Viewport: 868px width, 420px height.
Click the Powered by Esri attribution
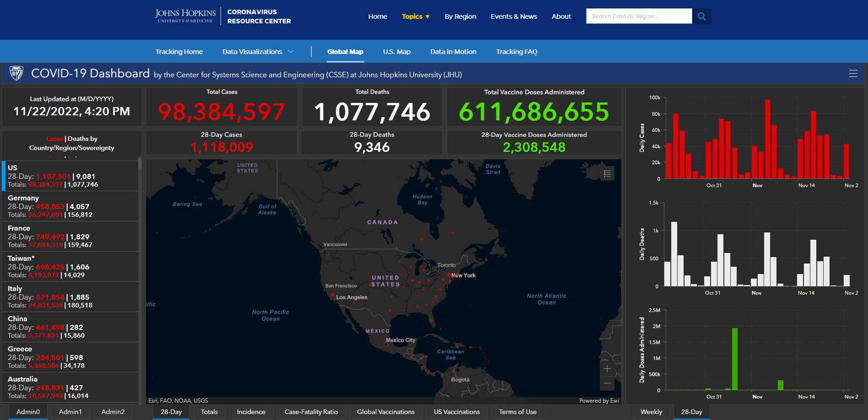click(599, 401)
